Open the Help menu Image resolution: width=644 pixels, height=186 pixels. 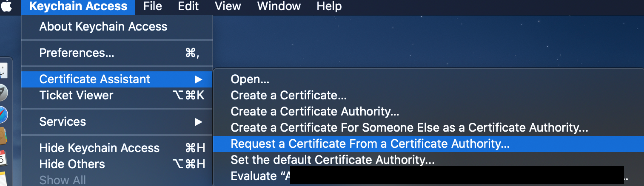click(329, 6)
